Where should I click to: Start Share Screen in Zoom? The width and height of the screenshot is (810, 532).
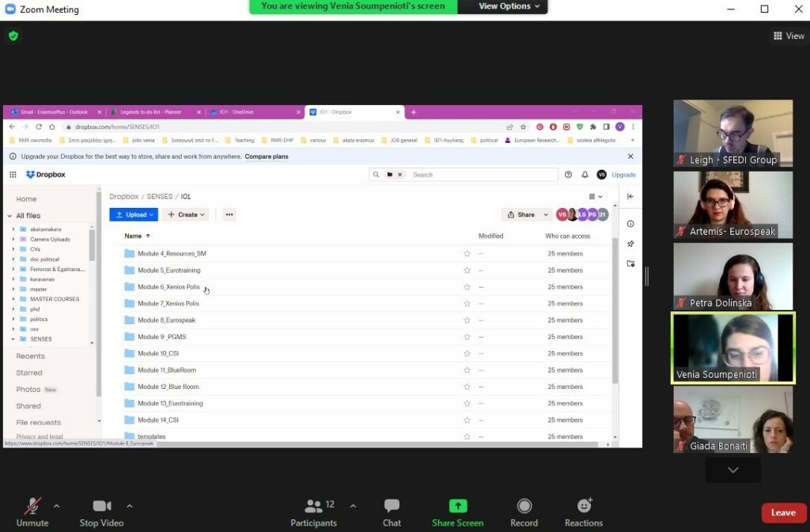[458, 512]
